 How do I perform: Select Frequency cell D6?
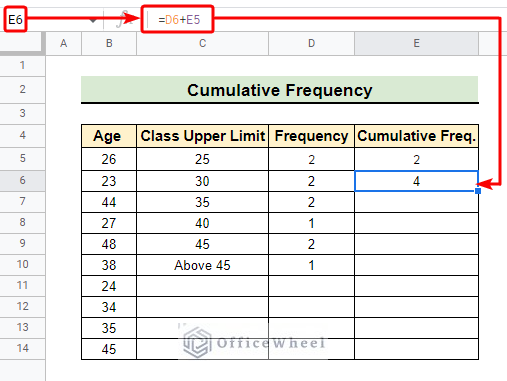tap(311, 181)
